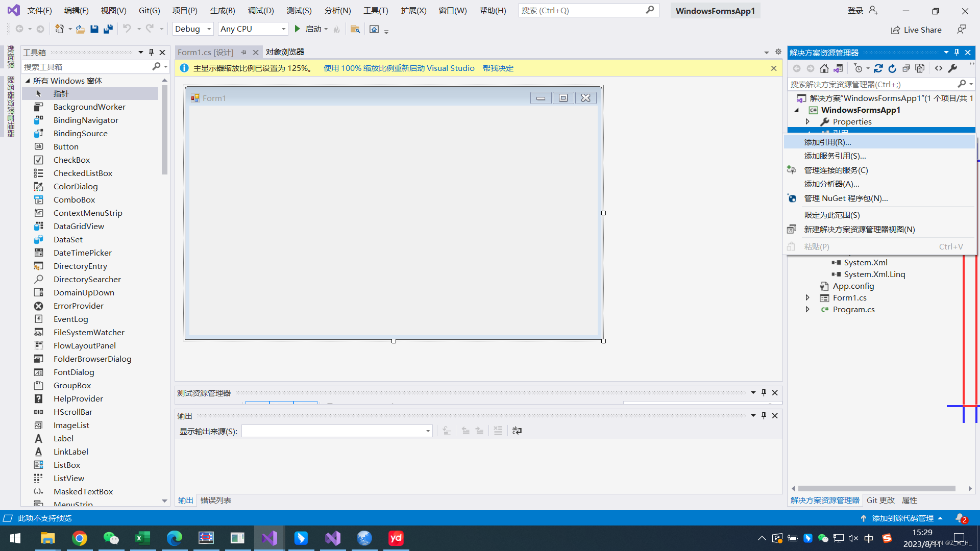This screenshot has width=980, height=551.
Task: Click the Home icon in Solution Explorer
Action: click(824, 68)
